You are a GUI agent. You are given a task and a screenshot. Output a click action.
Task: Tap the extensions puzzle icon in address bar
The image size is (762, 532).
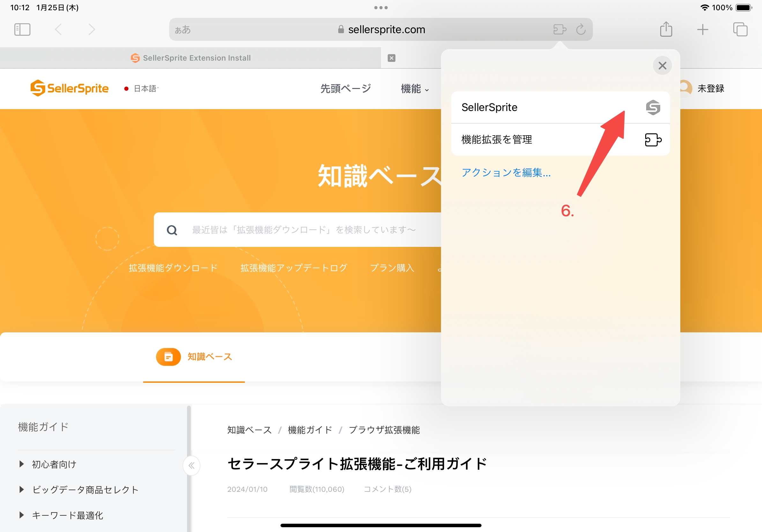coord(560,30)
